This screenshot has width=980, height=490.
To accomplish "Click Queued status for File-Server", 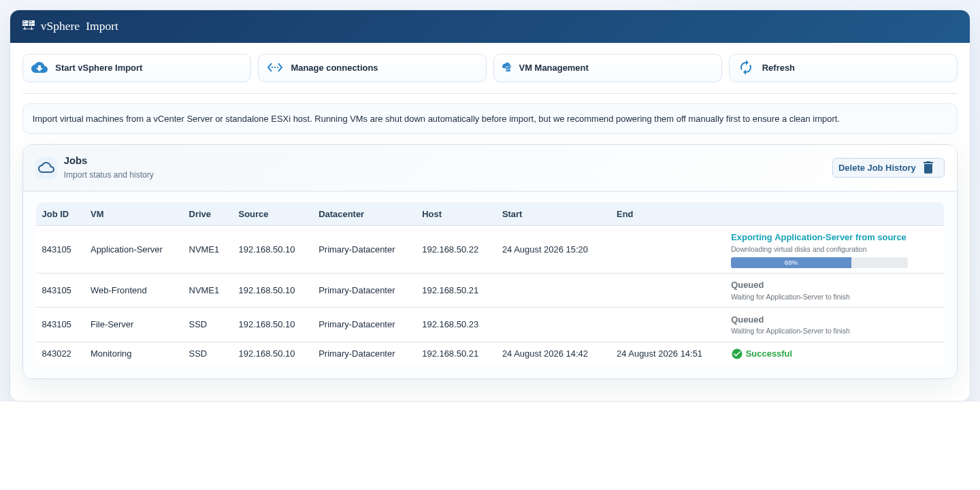I will pyautogui.click(x=747, y=319).
